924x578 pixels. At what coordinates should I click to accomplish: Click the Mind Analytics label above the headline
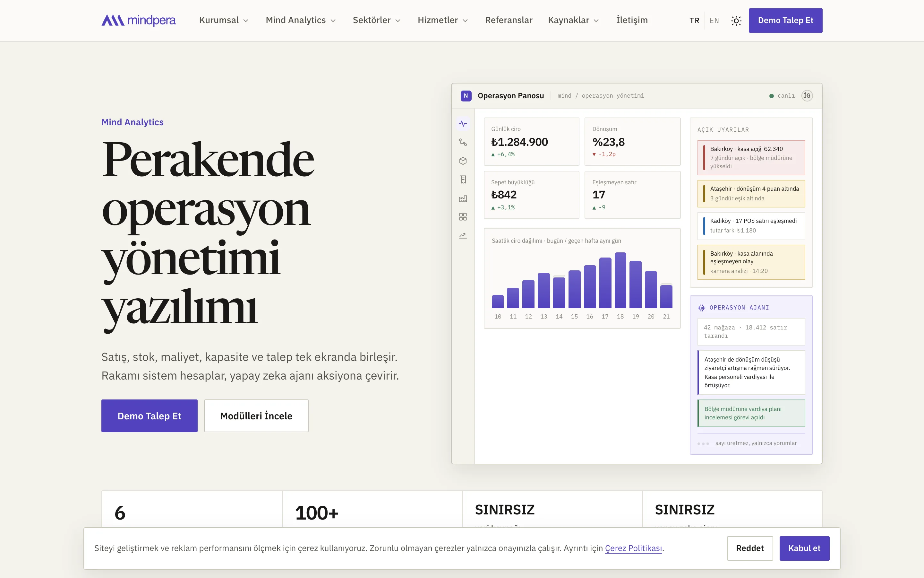[x=133, y=122]
